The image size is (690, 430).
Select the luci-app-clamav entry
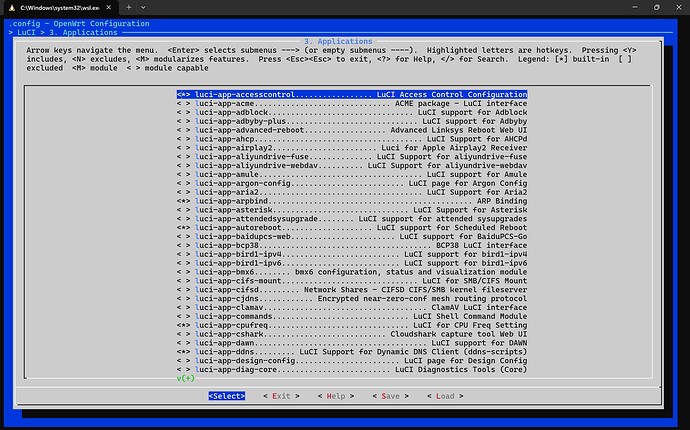tap(352, 307)
